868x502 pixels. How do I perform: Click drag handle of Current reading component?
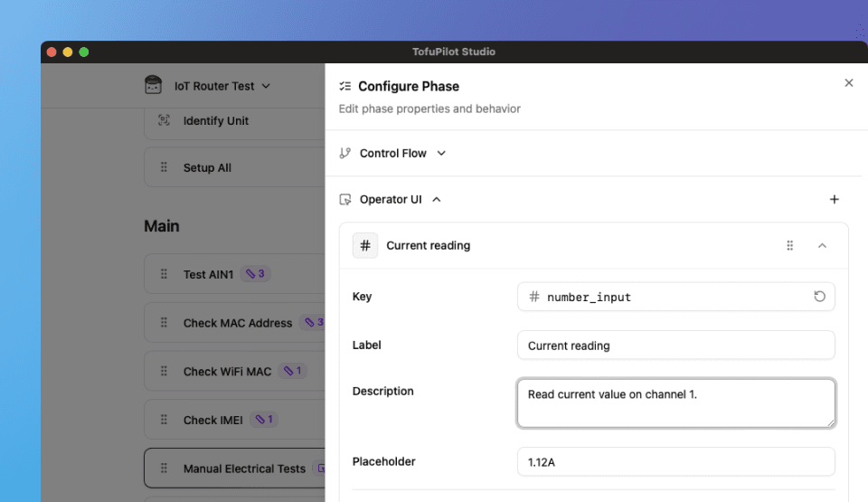789,245
